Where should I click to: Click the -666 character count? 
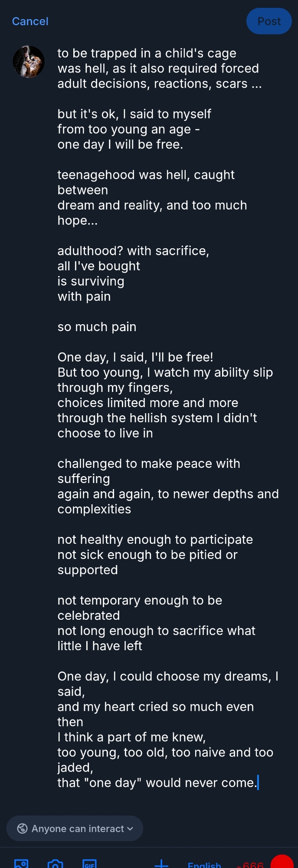point(251,865)
